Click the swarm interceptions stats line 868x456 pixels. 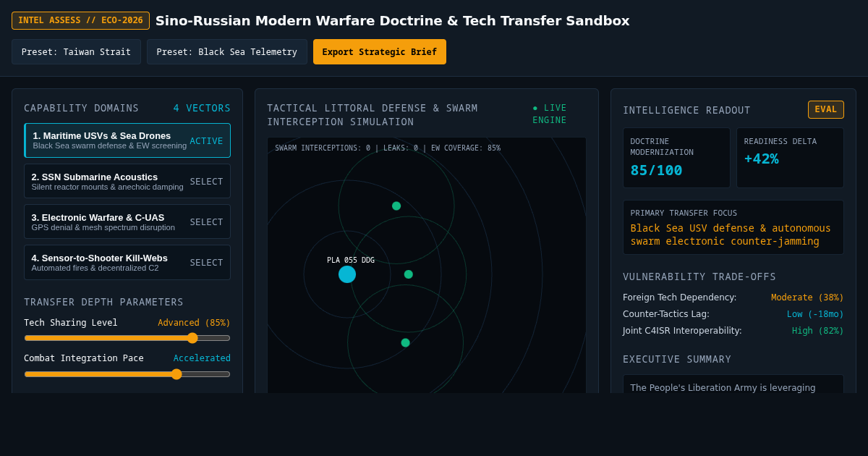coord(388,148)
